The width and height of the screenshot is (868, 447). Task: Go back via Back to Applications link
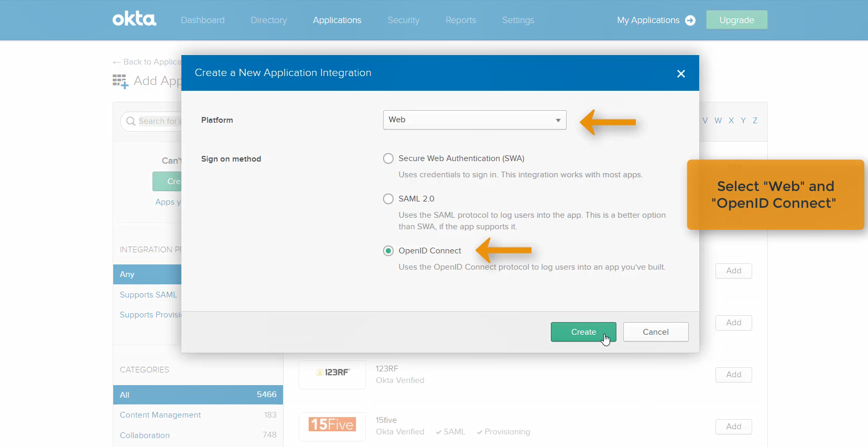click(147, 62)
